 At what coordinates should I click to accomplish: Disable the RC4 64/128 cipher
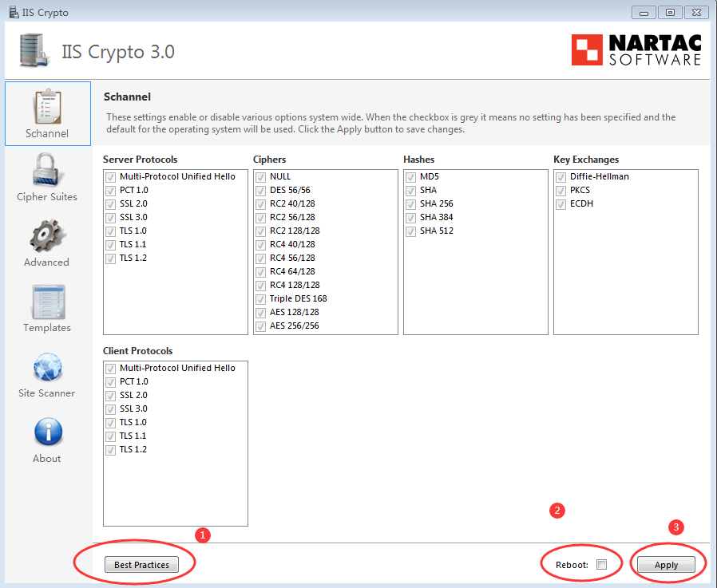tap(260, 272)
